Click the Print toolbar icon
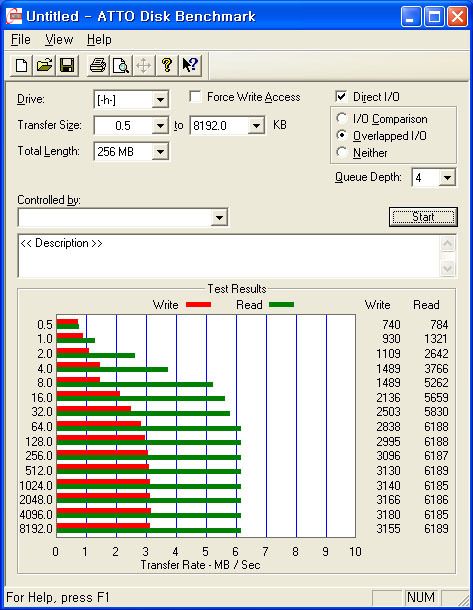This screenshot has height=610, width=473. point(97,65)
